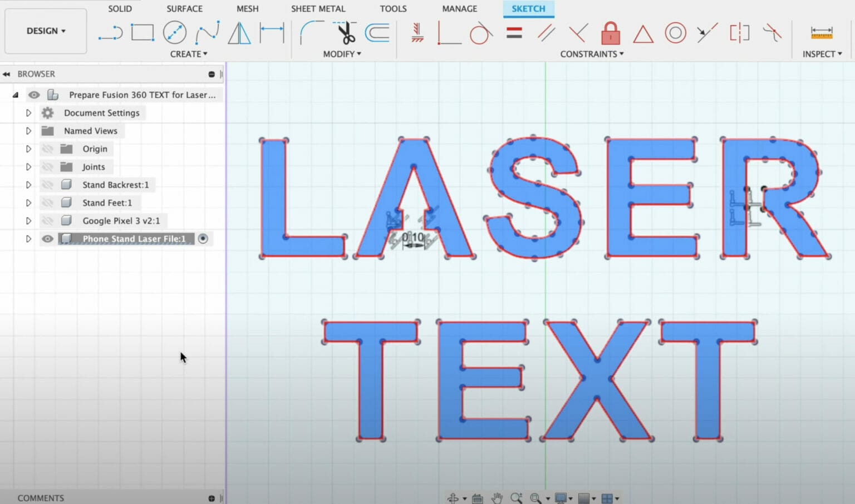Apply the Equal constraint
Screen dimensions: 855x504
[513, 32]
